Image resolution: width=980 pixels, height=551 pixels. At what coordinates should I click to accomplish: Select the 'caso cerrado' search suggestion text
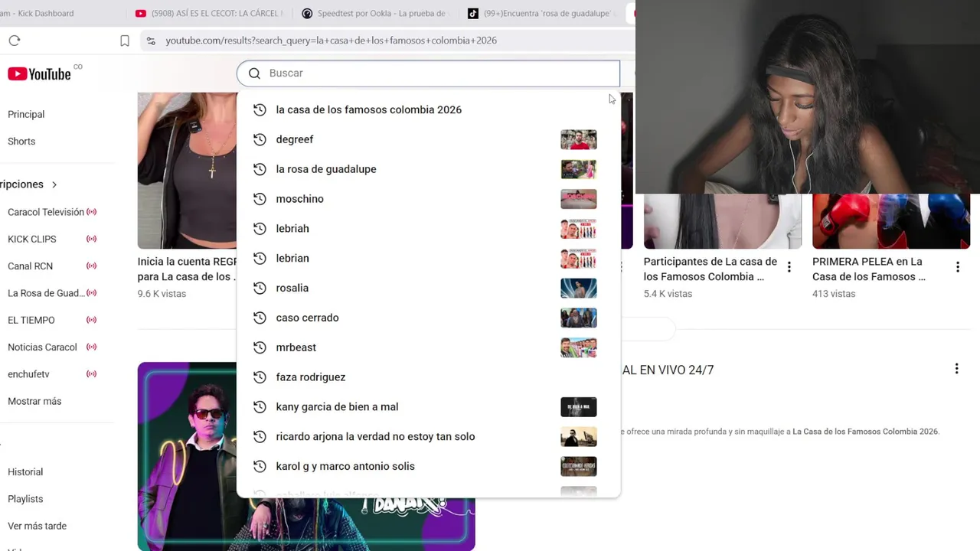coord(307,318)
